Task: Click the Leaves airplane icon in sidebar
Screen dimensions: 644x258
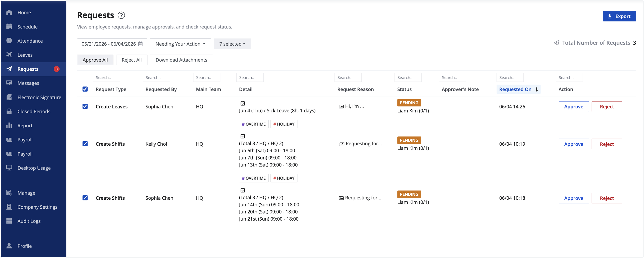Action: pos(9,55)
